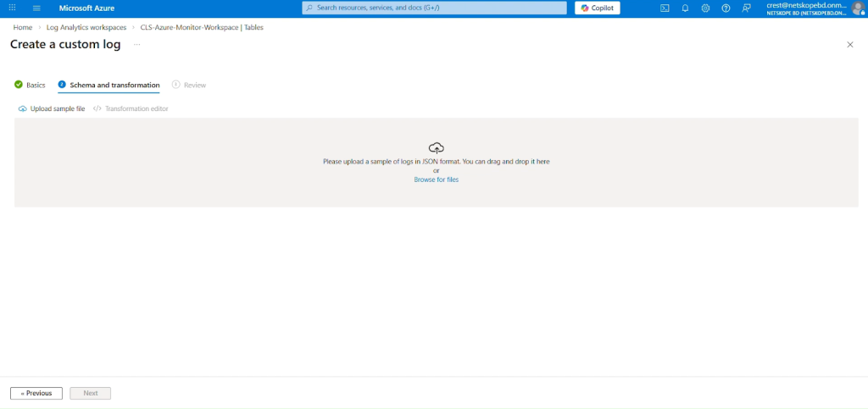
Task: Open portal settings gear
Action: pos(705,8)
